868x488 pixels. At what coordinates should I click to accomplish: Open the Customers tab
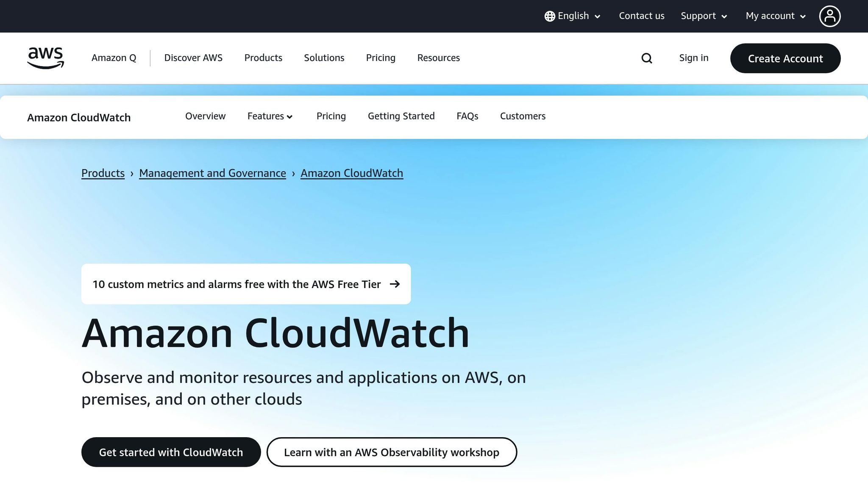point(523,116)
